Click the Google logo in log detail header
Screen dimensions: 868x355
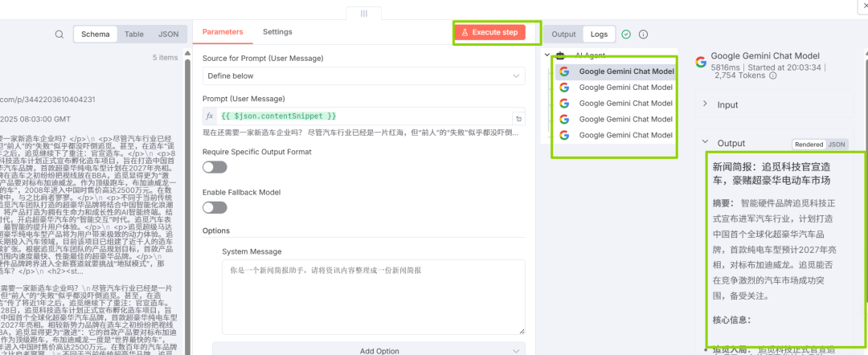point(701,61)
